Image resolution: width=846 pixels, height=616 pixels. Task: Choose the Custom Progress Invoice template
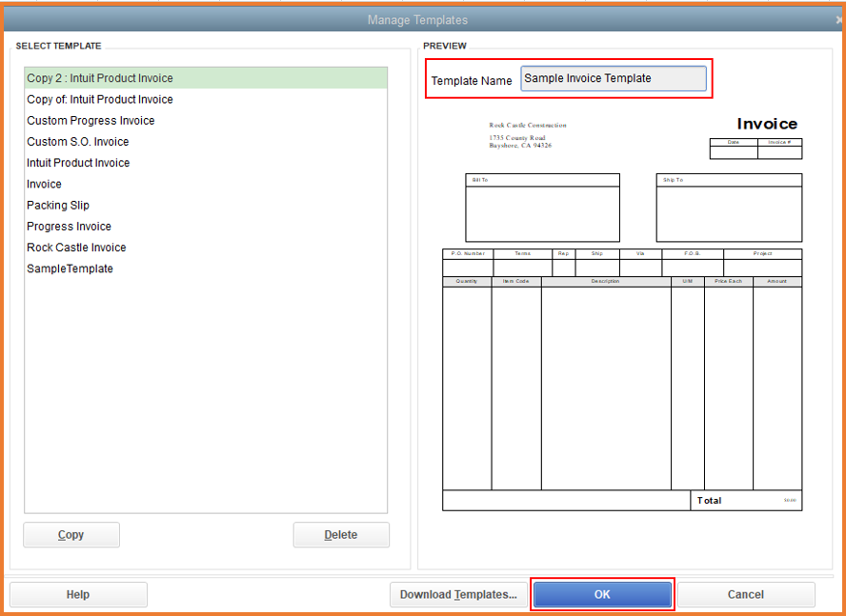[x=206, y=120]
